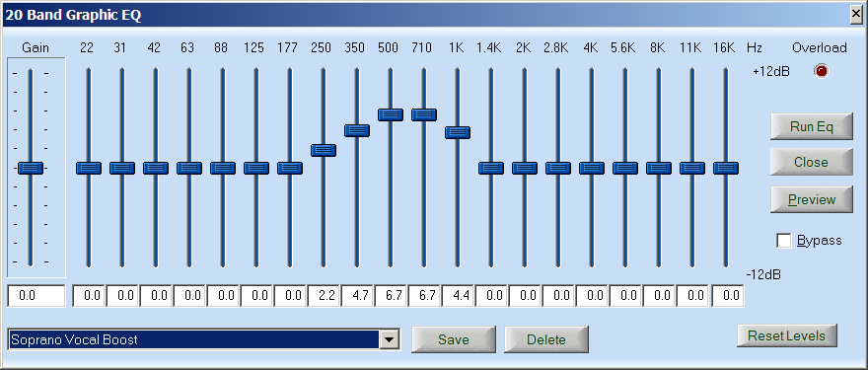The image size is (868, 370).
Task: Click the Preview button
Action: pyautogui.click(x=812, y=199)
